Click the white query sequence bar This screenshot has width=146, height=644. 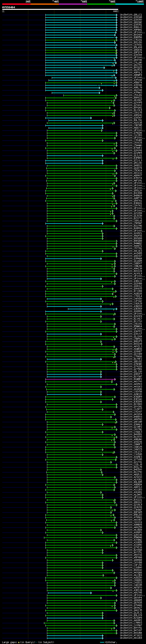[x=60, y=10]
